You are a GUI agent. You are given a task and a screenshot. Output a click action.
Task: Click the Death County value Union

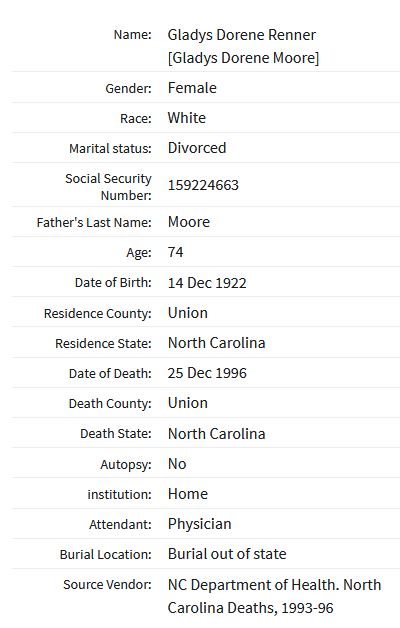click(188, 403)
